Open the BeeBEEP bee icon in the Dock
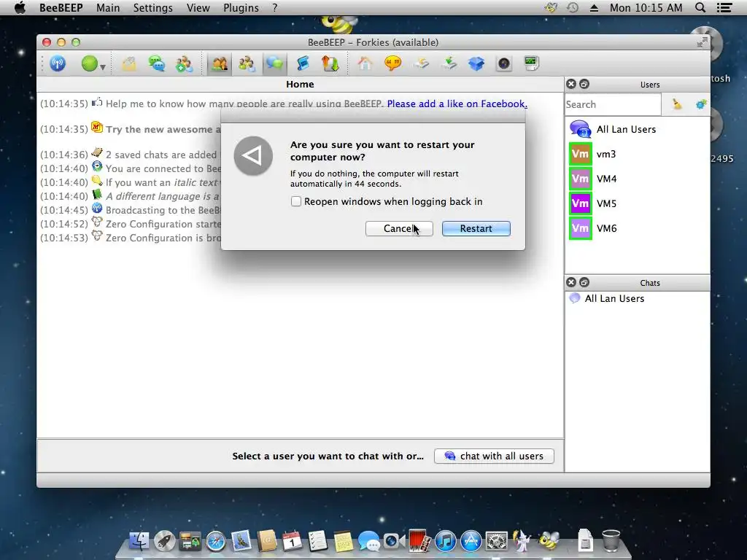This screenshot has width=747, height=560. [x=549, y=540]
